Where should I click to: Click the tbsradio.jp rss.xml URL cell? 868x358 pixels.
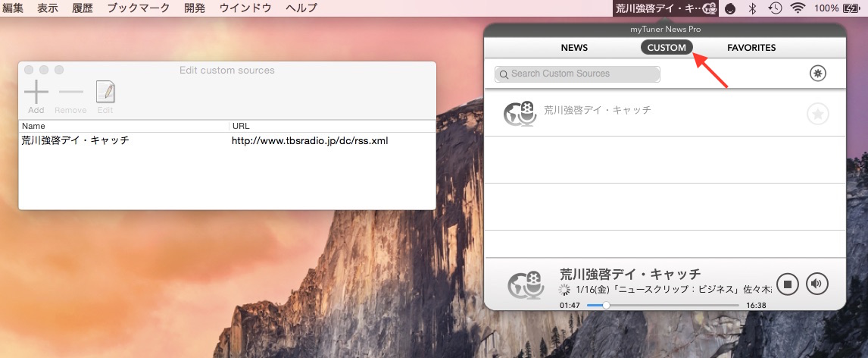310,141
